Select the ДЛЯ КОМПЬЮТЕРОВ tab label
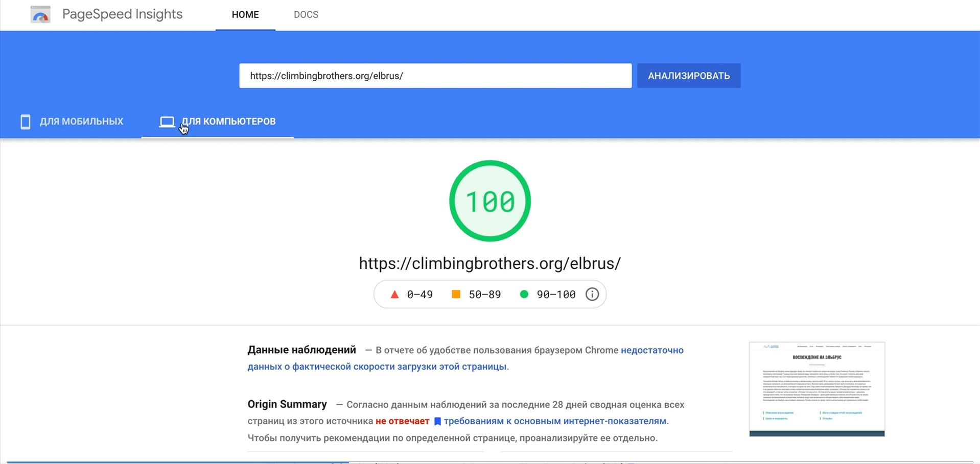Viewport: 980px width, 464px height. pyautogui.click(x=228, y=121)
